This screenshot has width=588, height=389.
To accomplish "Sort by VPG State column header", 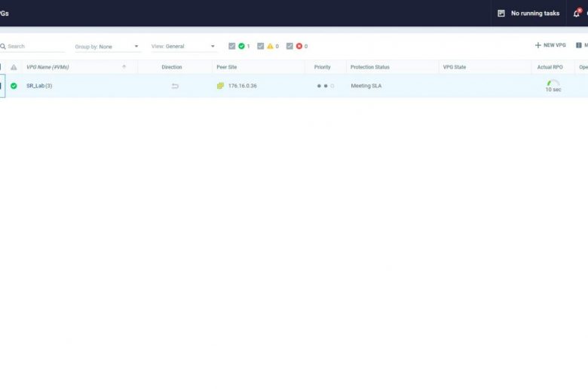I will [455, 67].
